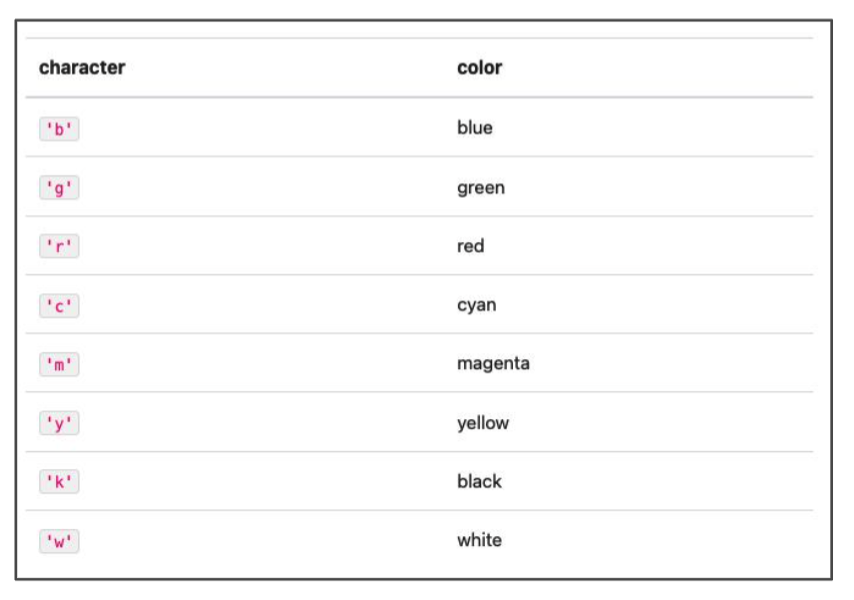Viewport: 854px width, 600px height.
Task: Click the white text
Action: [x=479, y=540]
